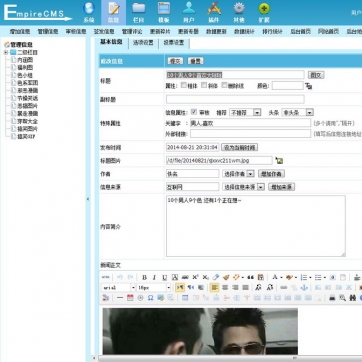Right-align text in the editor
The width and height of the screenshot is (362, 362).
click(x=235, y=287)
